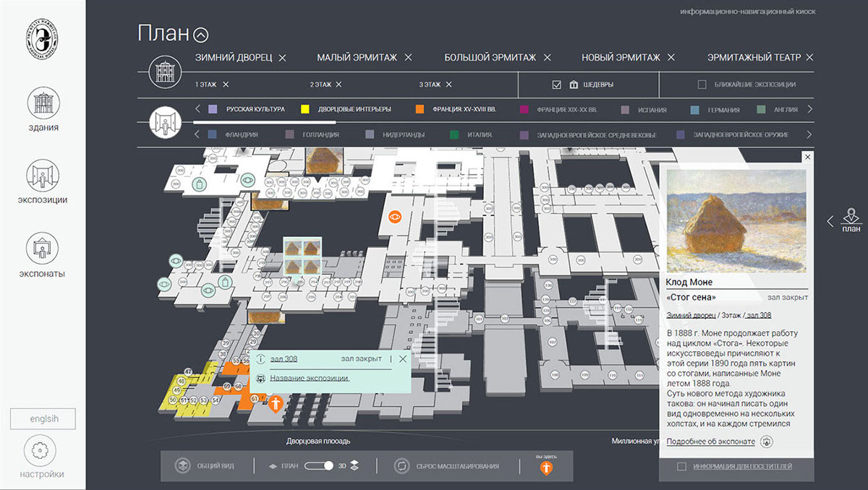Collapse the План header with chevron

tap(200, 34)
